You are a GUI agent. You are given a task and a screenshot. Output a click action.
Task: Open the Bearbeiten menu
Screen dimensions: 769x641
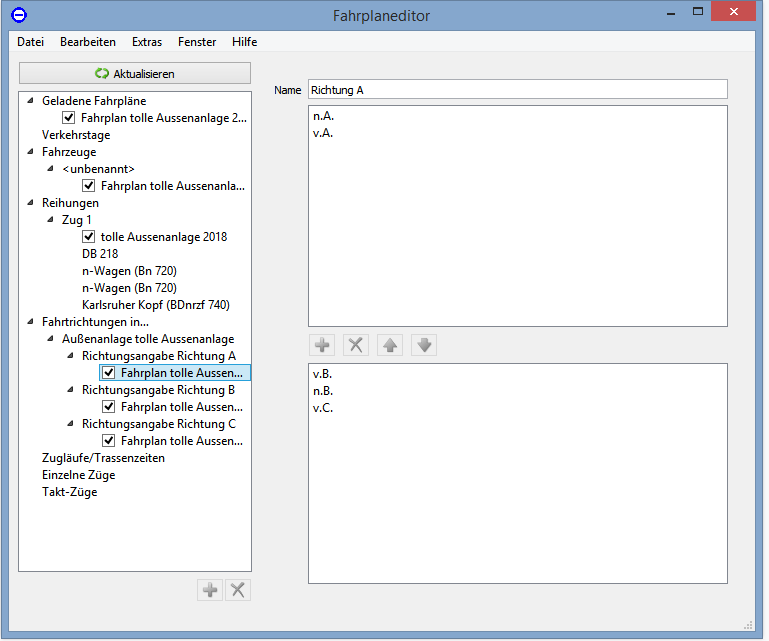[87, 42]
